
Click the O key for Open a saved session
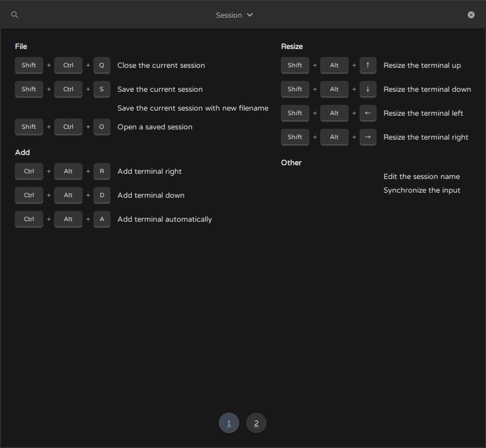[x=101, y=127]
